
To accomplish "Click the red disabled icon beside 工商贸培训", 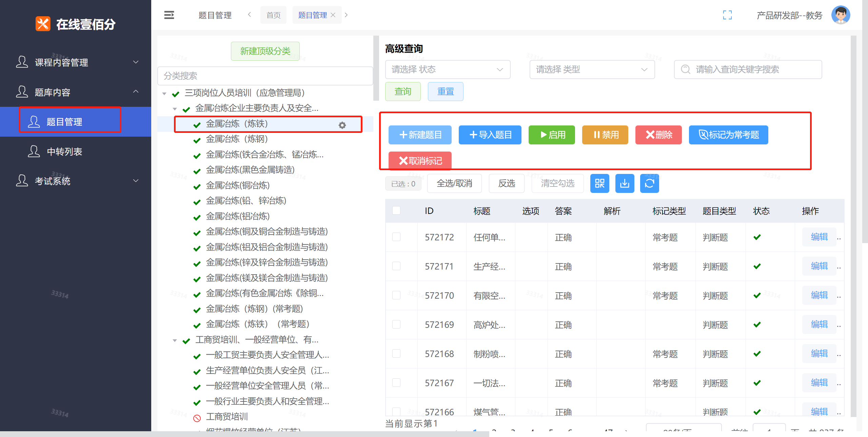I will (x=197, y=418).
